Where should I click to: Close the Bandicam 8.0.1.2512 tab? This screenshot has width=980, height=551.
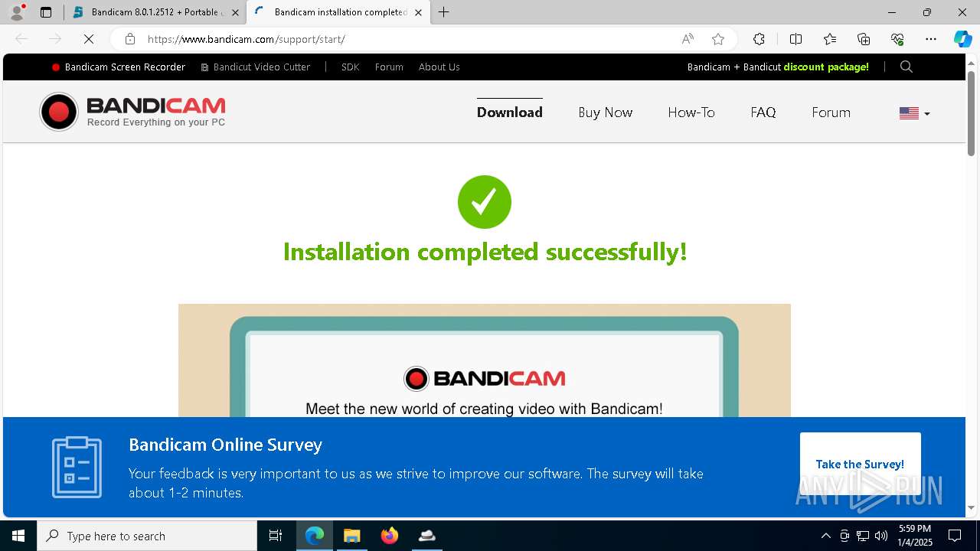[x=235, y=12]
